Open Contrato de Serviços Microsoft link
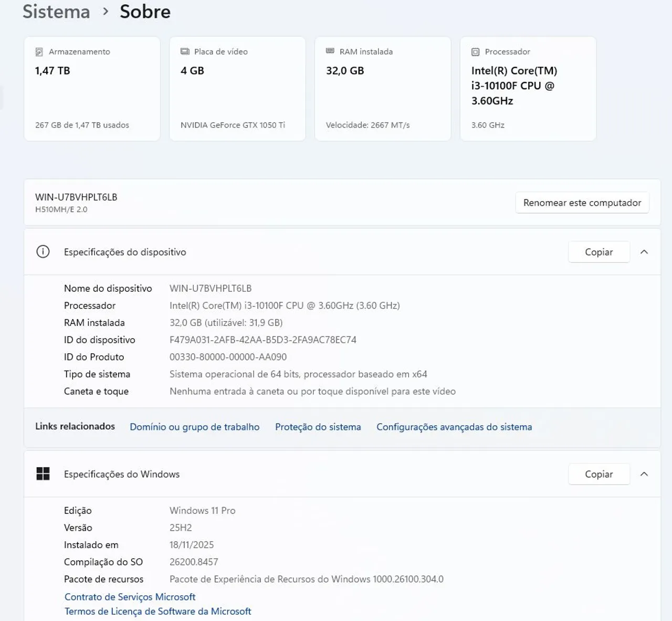 pos(130,597)
